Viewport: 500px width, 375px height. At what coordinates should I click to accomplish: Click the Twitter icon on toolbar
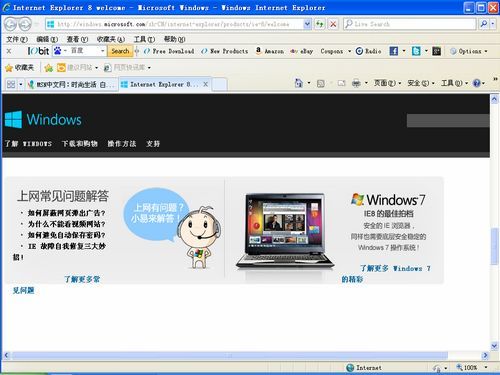[x=416, y=51]
